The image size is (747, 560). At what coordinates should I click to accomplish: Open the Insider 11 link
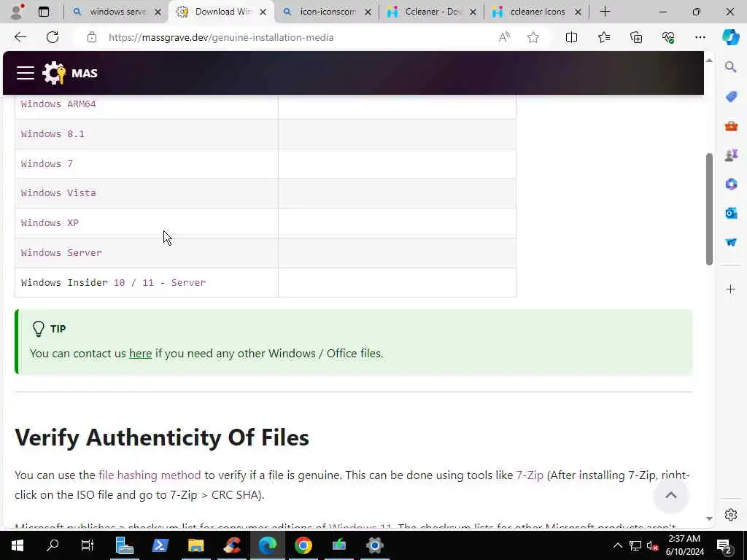pos(148,283)
